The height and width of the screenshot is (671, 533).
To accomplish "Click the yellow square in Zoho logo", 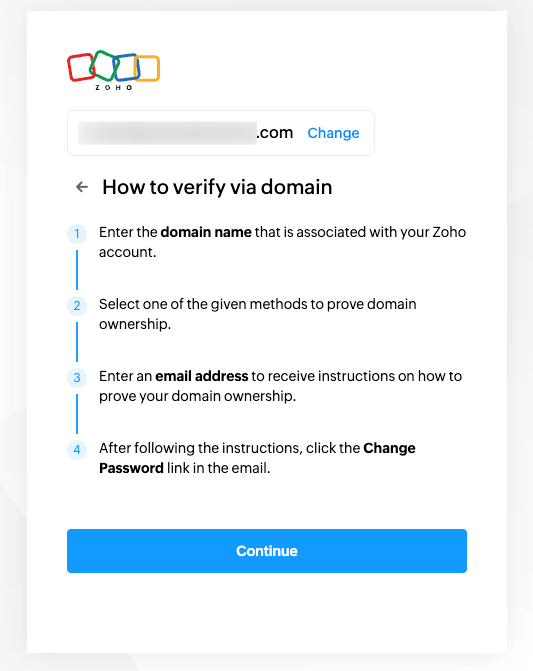I will pos(147,68).
